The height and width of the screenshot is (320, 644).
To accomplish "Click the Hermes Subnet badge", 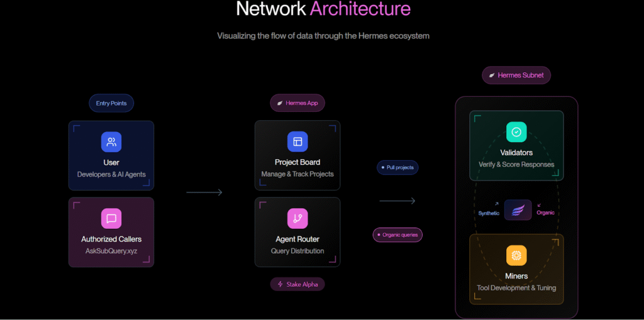I will pos(516,75).
